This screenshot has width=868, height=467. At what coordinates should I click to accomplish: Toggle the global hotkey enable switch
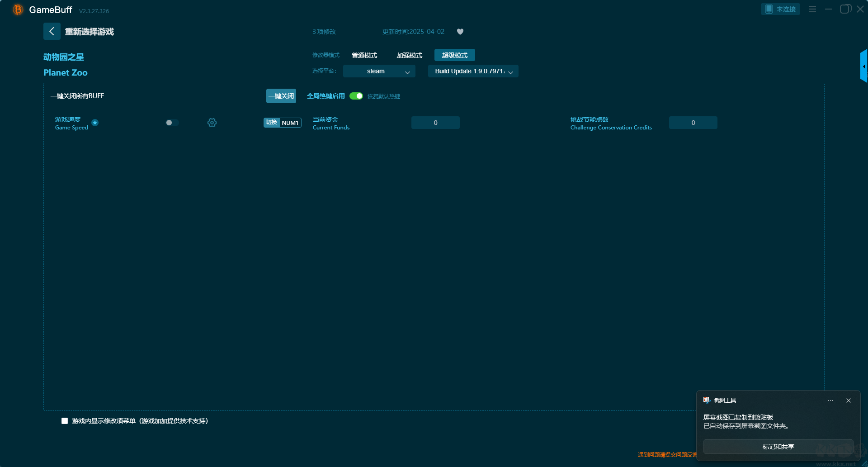tap(356, 96)
